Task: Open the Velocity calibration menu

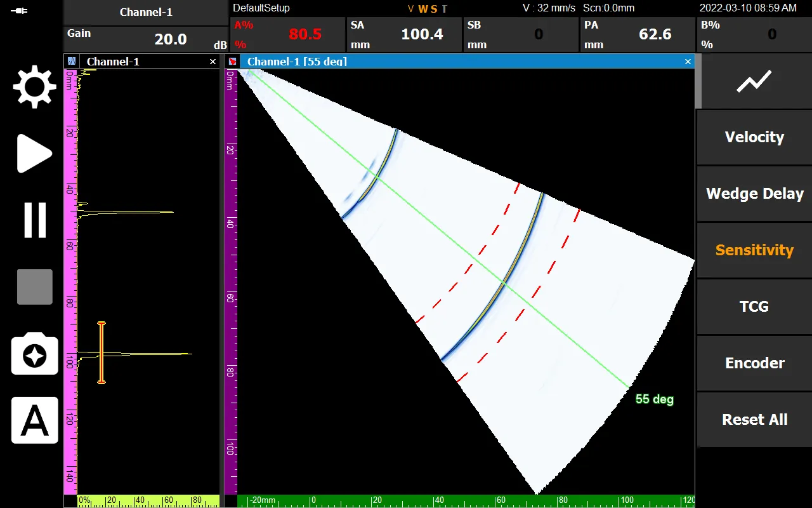Action: [x=754, y=137]
